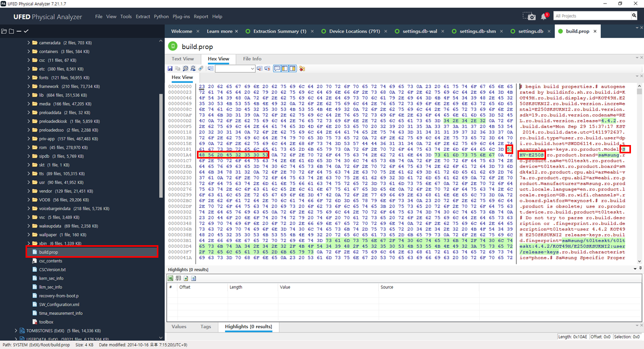Image resolution: width=644 pixels, height=349 pixels.
Task: Switch to the File Info tab
Action: click(x=252, y=59)
